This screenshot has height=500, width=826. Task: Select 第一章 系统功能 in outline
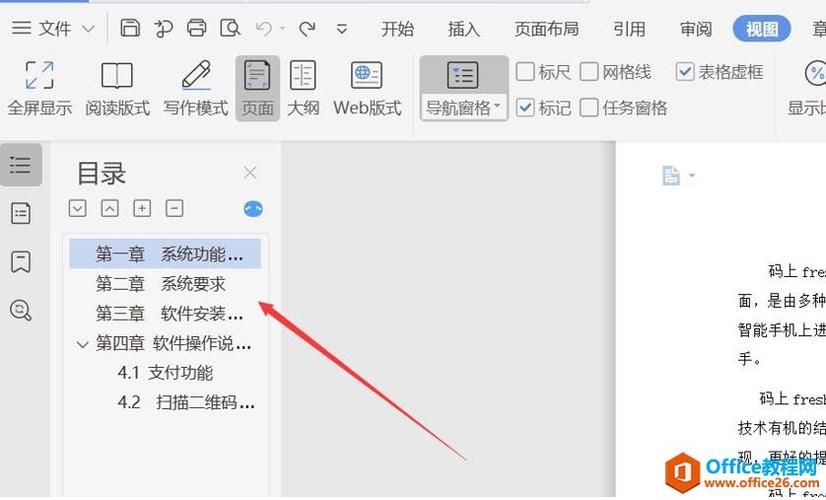pos(165,254)
